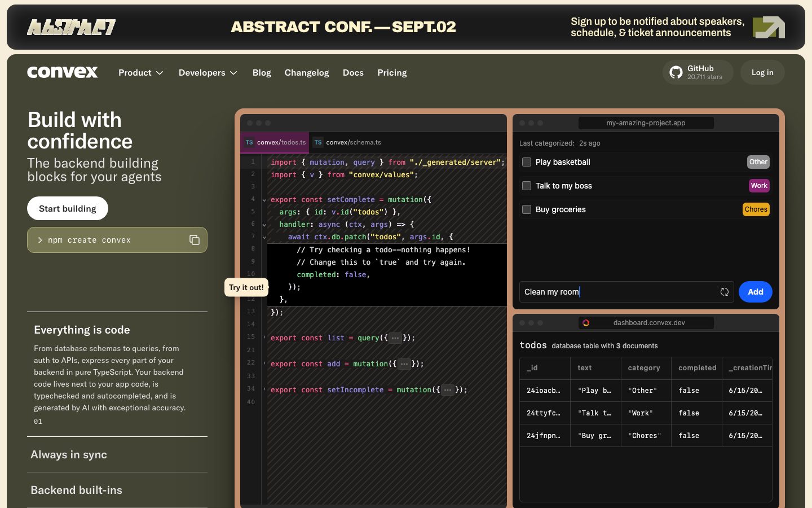Click the Last categorized: 2s ago label
The width and height of the screenshot is (812, 508).
coord(560,143)
